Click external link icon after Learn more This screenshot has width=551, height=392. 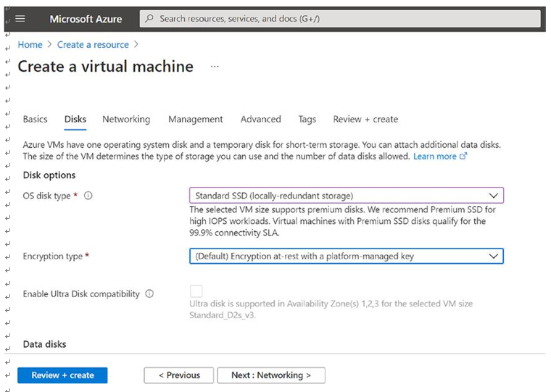(463, 156)
